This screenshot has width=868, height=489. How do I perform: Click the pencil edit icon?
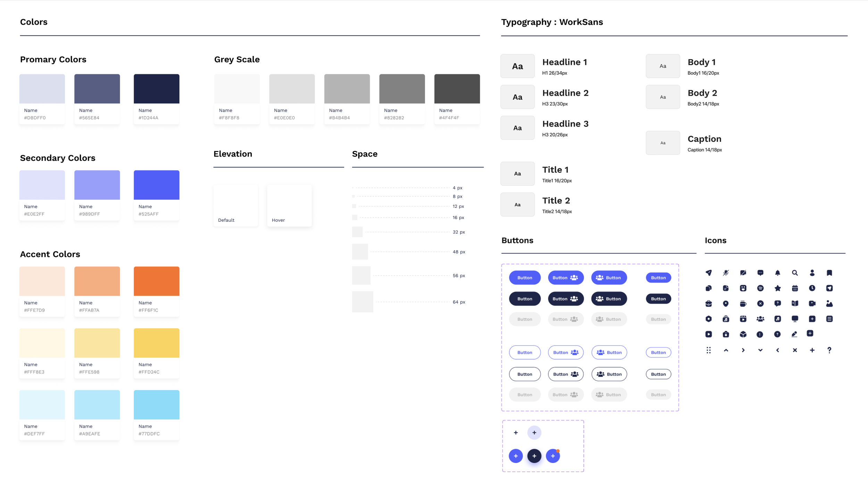point(794,334)
